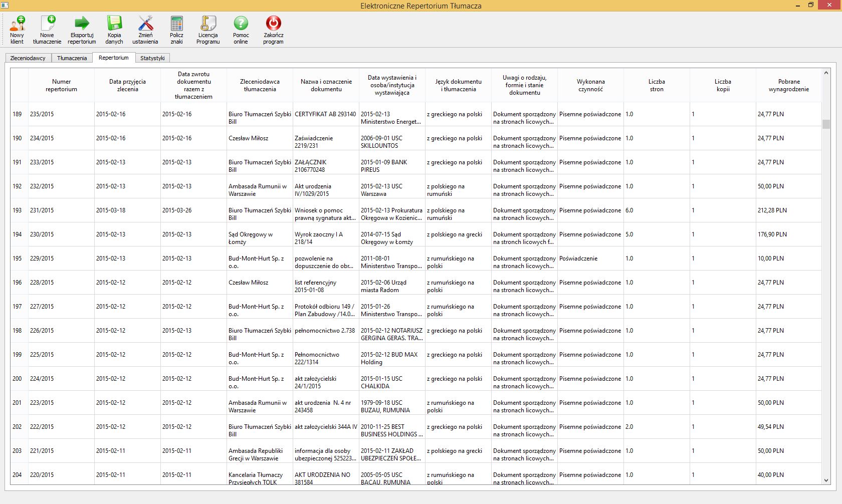Image resolution: width=842 pixels, height=504 pixels.
Task: Click the table scrollbar up arrow
Action: pyautogui.click(x=826, y=73)
